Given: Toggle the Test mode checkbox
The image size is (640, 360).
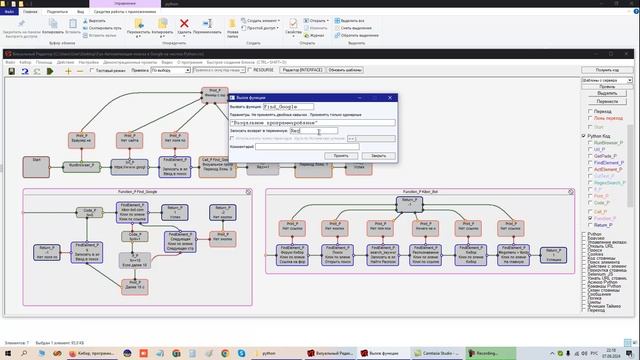Looking at the screenshot, I should tap(92, 70).
